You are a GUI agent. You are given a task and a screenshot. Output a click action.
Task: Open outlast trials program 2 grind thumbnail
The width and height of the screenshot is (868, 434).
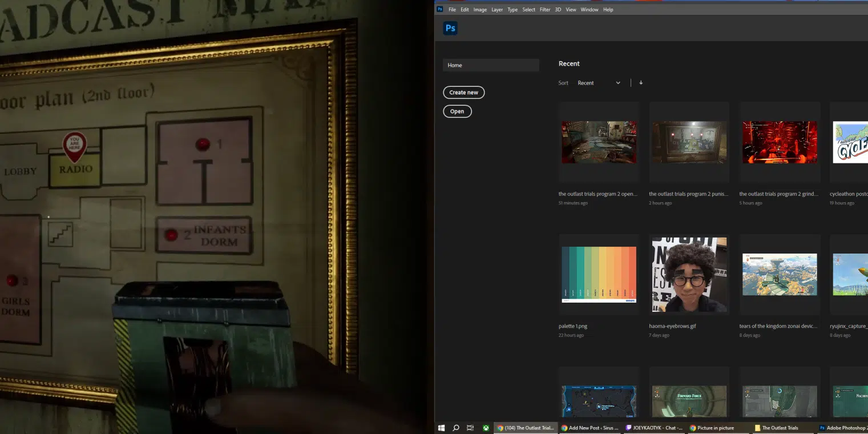click(x=780, y=142)
